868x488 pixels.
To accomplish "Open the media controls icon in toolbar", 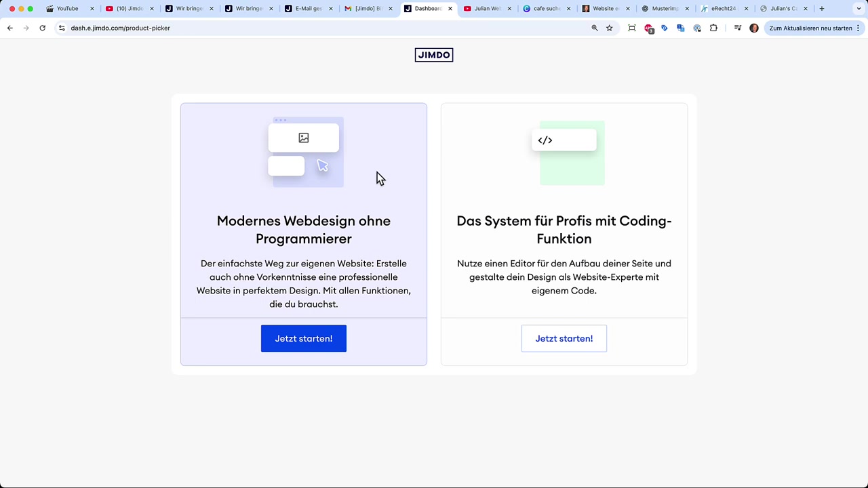I will (x=738, y=28).
